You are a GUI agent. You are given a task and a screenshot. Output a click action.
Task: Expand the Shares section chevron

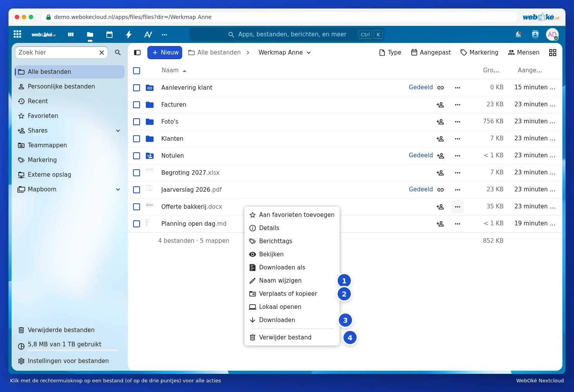click(x=118, y=131)
